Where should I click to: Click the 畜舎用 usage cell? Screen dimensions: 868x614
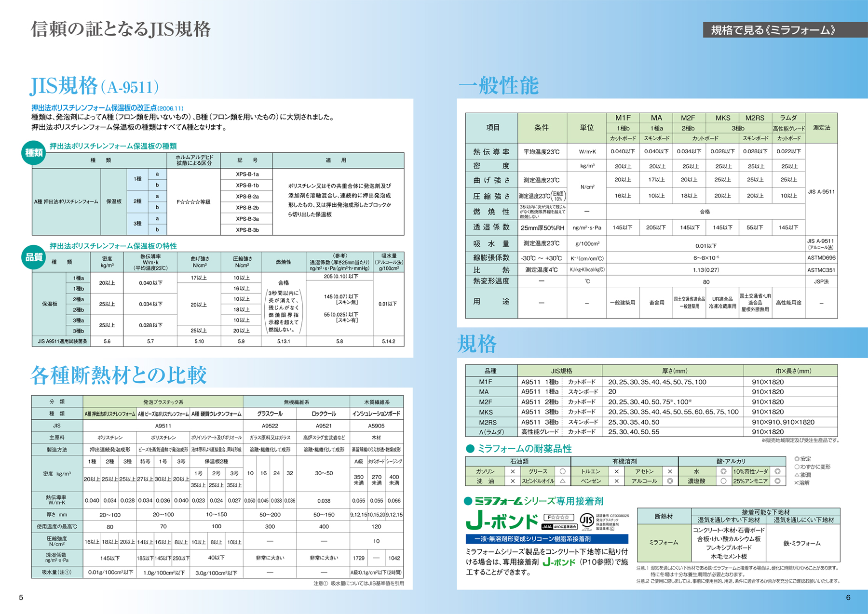pyautogui.click(x=656, y=303)
